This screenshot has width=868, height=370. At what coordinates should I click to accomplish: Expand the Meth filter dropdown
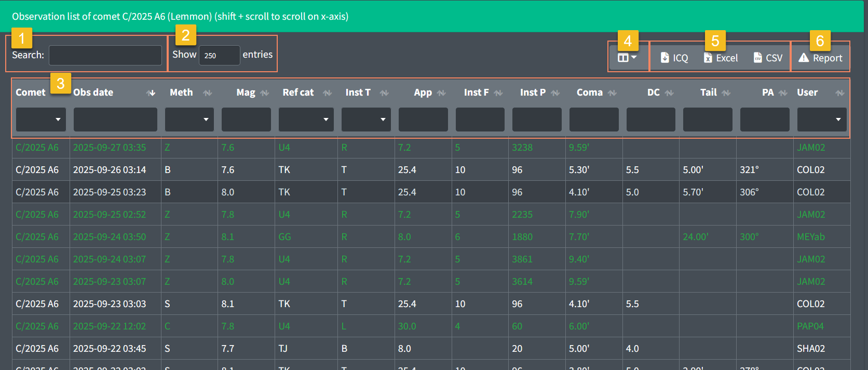[189, 120]
